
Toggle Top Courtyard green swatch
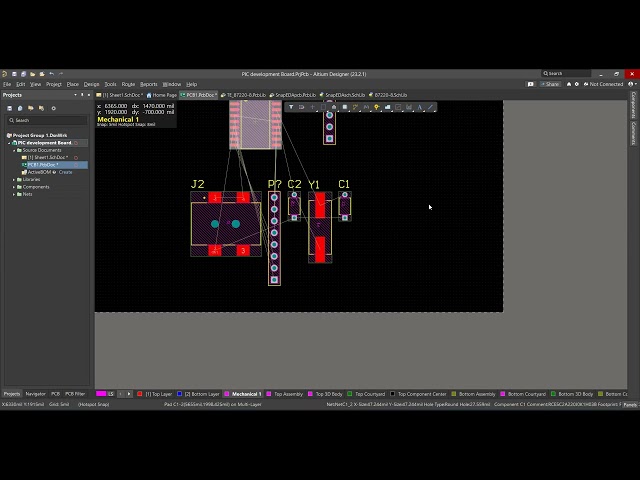pos(349,394)
